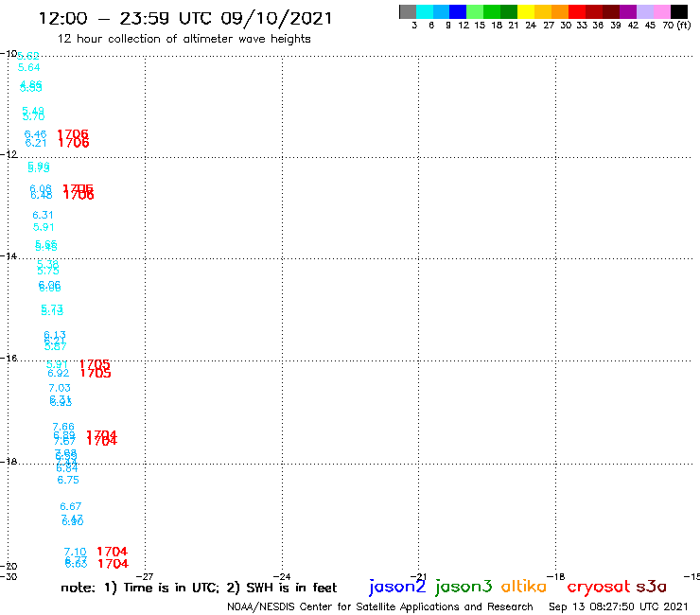Select the orange 'altika' legend label
Viewport: 700px width, 615px height.
[524, 586]
